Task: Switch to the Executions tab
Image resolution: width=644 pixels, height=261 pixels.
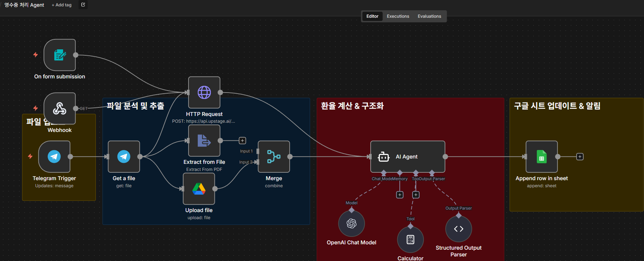Action: point(398,16)
